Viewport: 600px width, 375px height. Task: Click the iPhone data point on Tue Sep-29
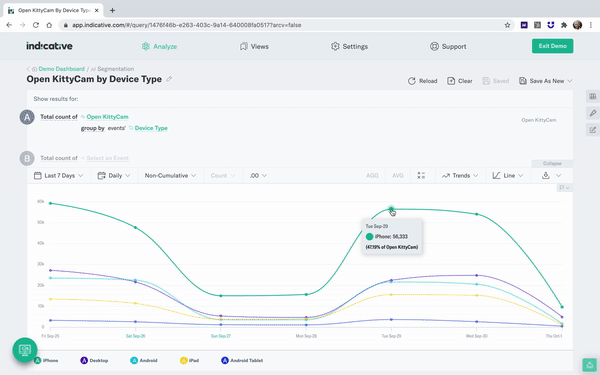[391, 209]
